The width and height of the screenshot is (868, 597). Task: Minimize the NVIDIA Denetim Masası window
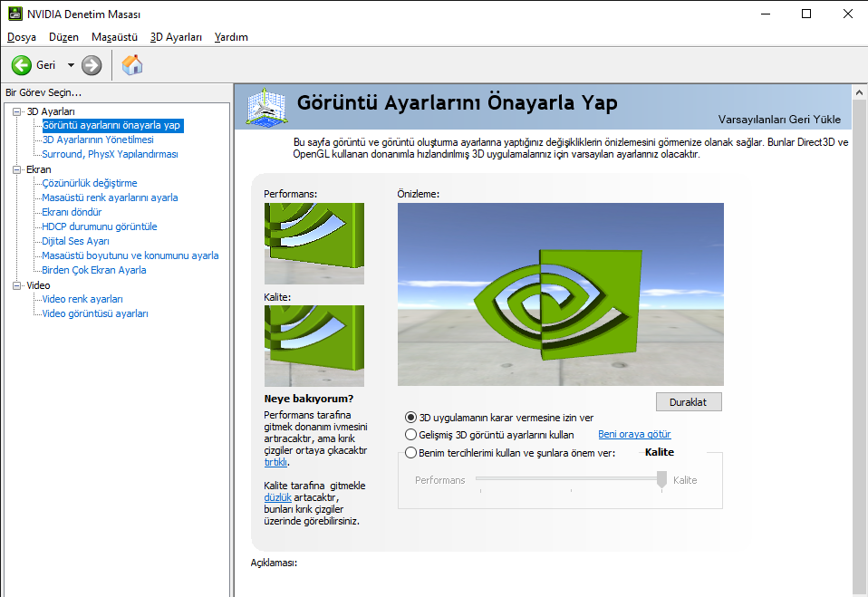766,14
